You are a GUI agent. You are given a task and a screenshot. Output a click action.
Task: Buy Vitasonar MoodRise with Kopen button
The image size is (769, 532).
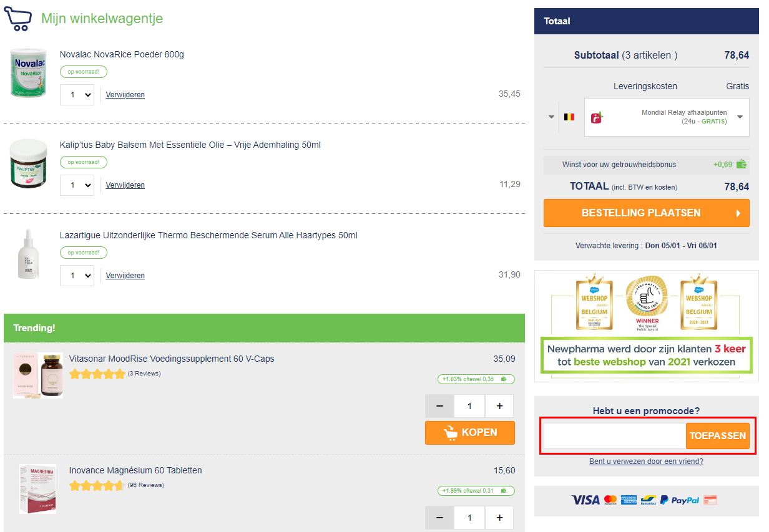pos(470,433)
